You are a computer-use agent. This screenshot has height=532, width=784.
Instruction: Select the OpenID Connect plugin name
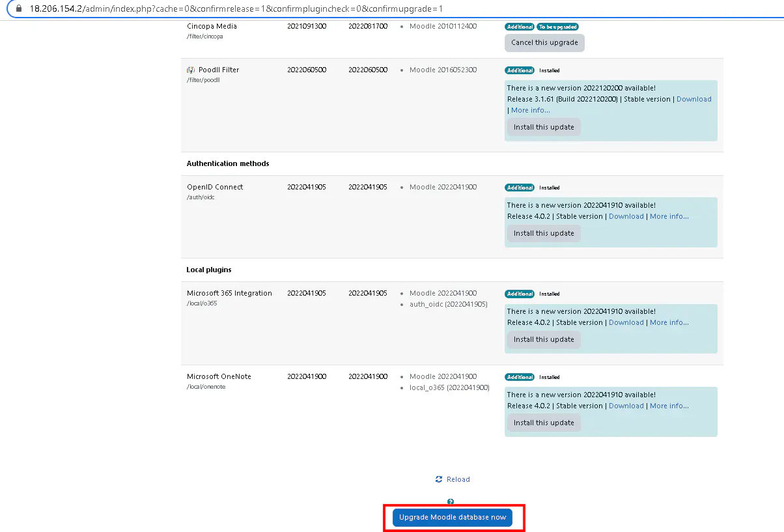coord(215,187)
